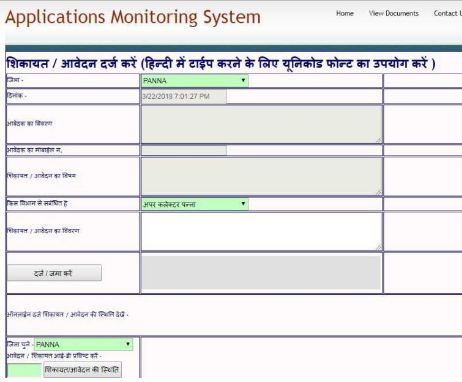Click the Applications Monitoring System title
The image size is (462, 382).
133,17
